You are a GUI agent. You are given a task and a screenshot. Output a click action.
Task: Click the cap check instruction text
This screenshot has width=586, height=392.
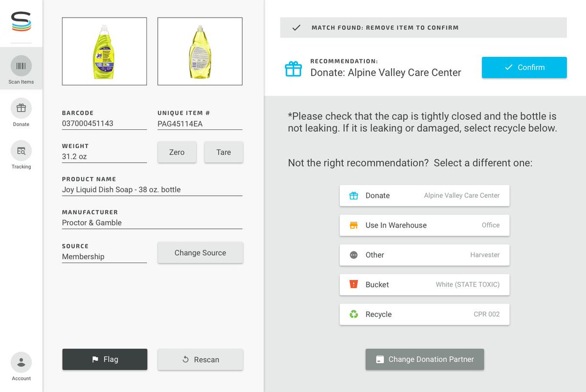coord(422,123)
